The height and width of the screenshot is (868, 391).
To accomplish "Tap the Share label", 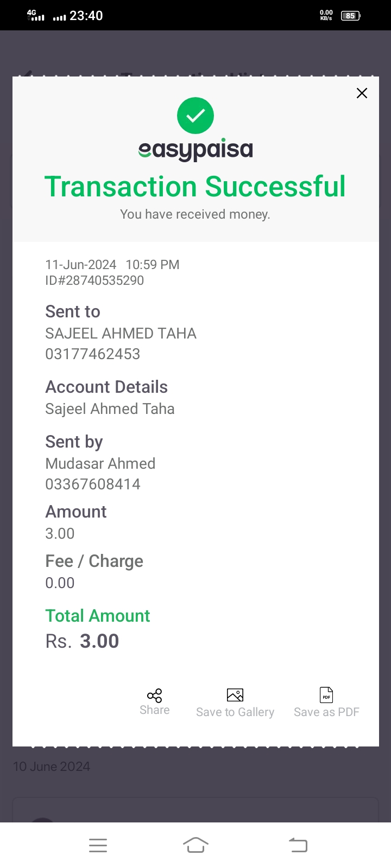I will (155, 710).
